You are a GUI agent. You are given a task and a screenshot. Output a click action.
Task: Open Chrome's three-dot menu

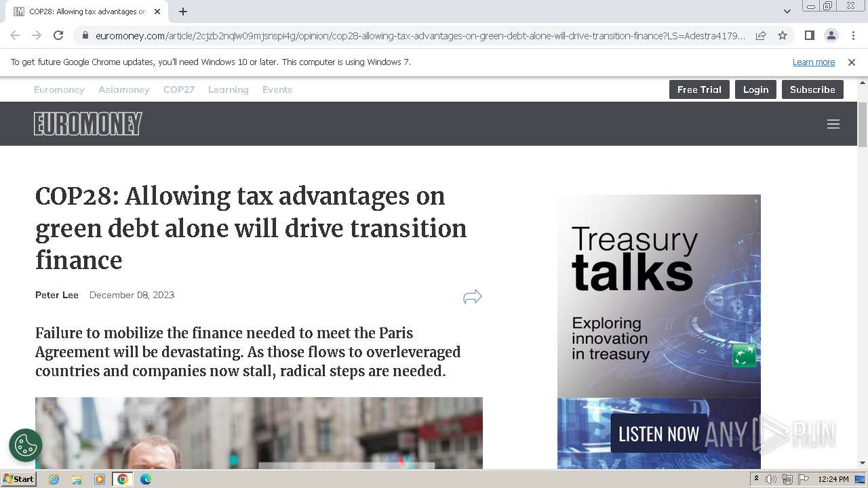click(853, 35)
